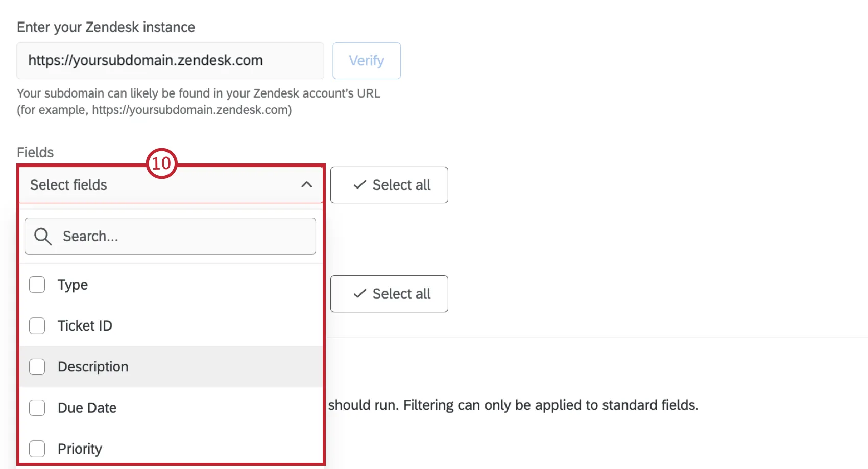
Task: Click the checkmark icon in top Select all
Action: click(360, 185)
